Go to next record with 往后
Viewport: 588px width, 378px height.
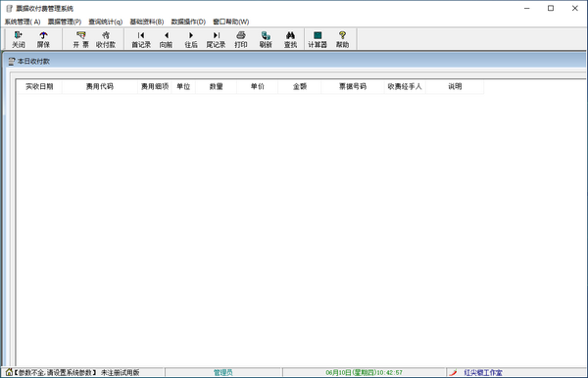(191, 39)
